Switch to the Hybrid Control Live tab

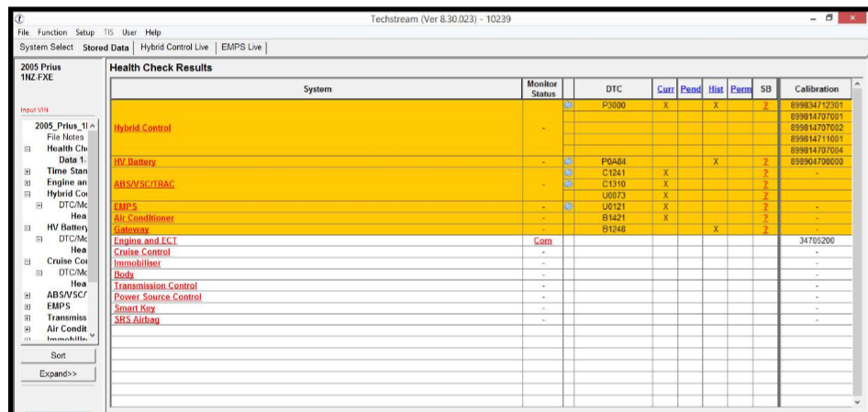(x=174, y=47)
